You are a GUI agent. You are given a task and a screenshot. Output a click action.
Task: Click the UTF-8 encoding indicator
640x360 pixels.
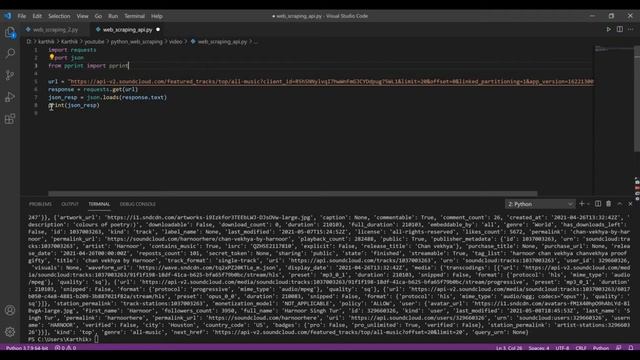coord(562,348)
